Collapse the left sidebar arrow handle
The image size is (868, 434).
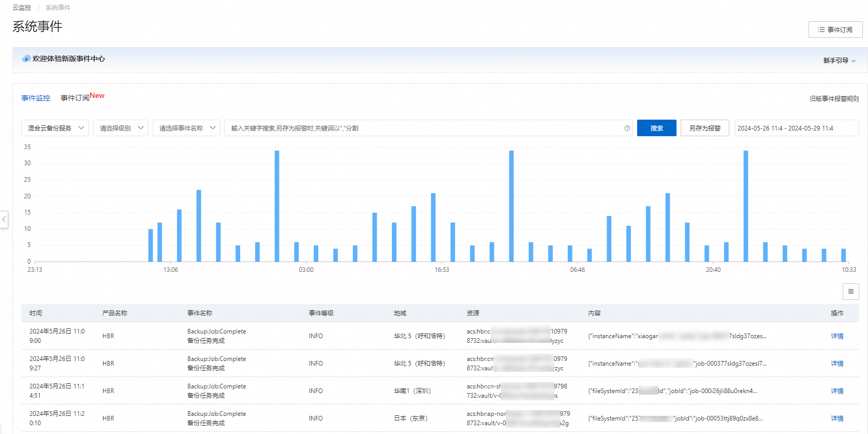4,220
